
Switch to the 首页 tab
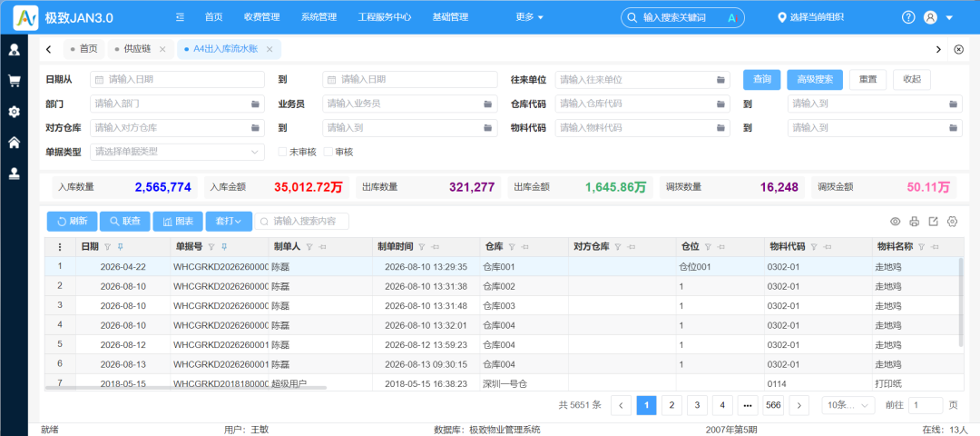[84, 49]
